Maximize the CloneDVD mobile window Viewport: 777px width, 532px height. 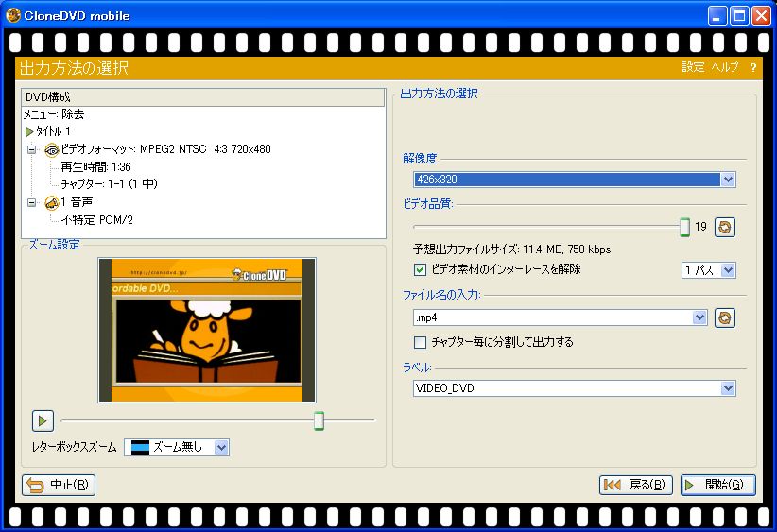(739, 16)
